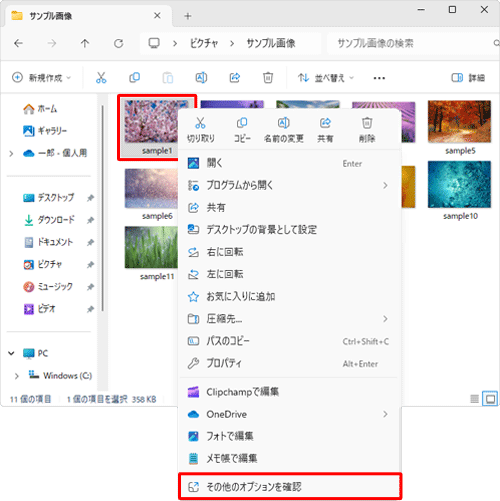This screenshot has width=500, height=501.
Task: Open the 並べ替え sort dropdown
Action: coord(326,78)
